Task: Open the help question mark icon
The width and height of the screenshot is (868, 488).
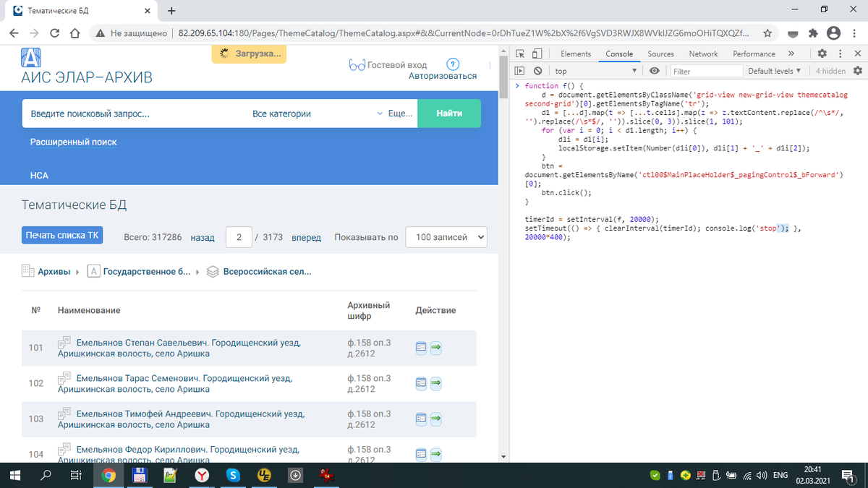Action: (x=454, y=64)
